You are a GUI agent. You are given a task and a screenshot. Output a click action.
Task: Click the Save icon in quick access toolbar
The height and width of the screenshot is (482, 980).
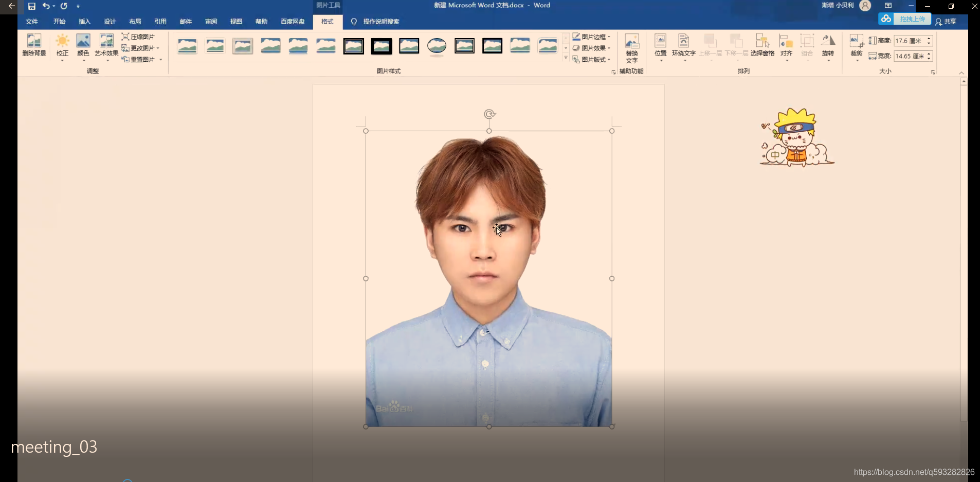[x=31, y=6]
